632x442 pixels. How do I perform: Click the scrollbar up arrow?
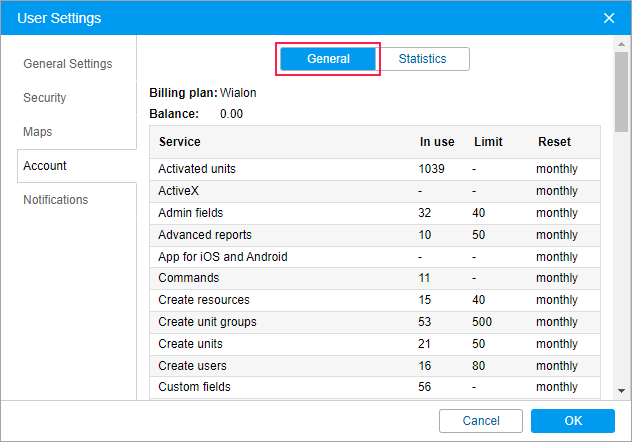click(621, 44)
